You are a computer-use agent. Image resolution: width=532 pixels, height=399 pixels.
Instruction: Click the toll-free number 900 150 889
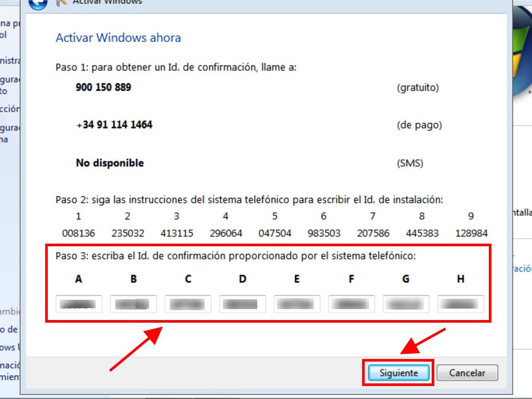point(103,87)
